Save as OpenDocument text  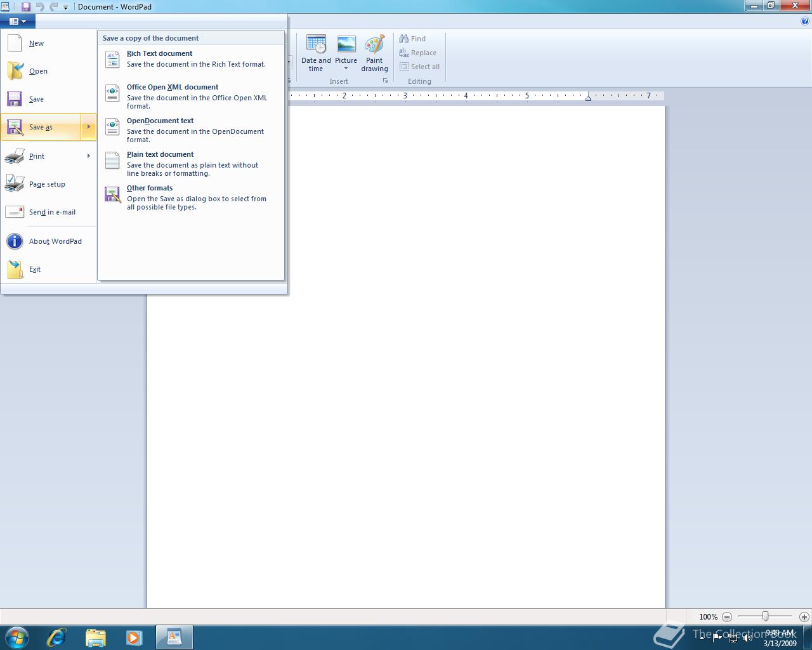pyautogui.click(x=191, y=129)
